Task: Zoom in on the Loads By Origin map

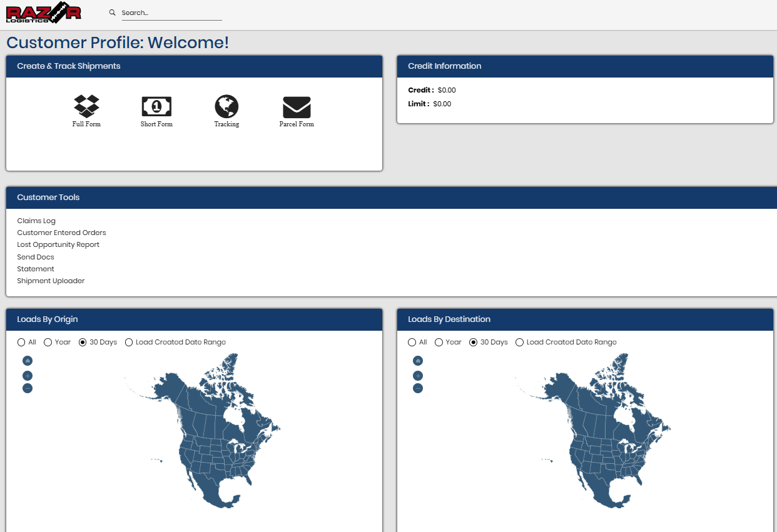Action: tap(28, 376)
